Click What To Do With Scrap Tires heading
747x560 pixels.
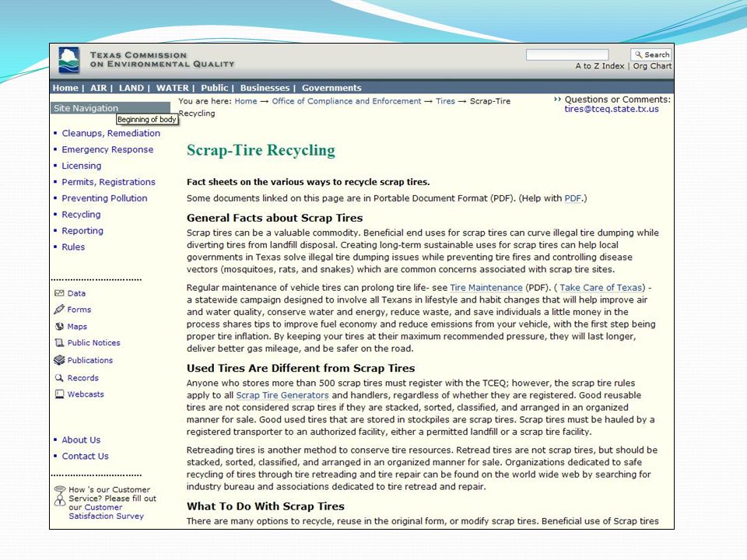click(265, 506)
